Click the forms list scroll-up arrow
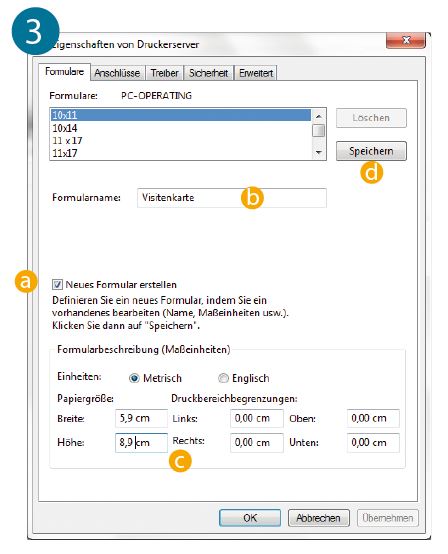Image resolution: width=448 pixels, height=554 pixels. 319,116
